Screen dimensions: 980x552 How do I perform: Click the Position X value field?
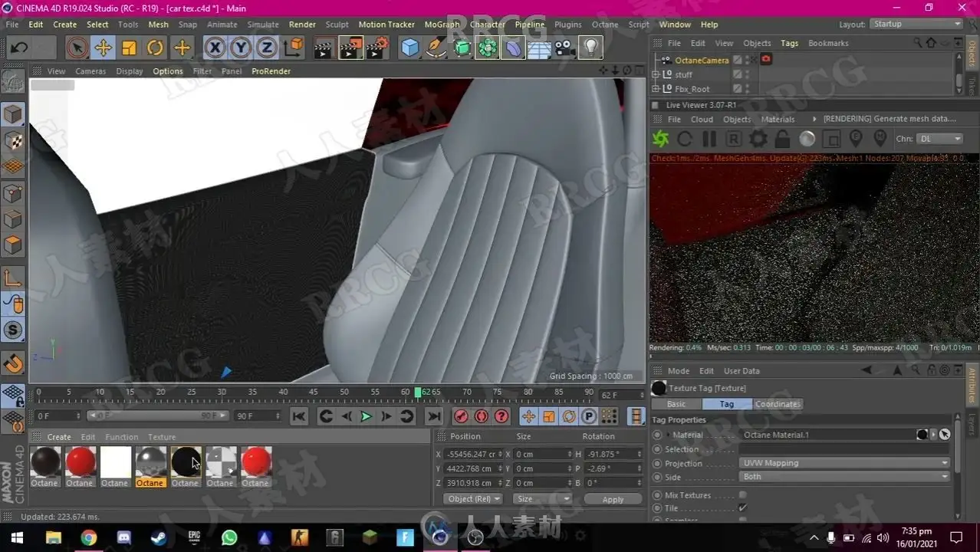(x=472, y=455)
